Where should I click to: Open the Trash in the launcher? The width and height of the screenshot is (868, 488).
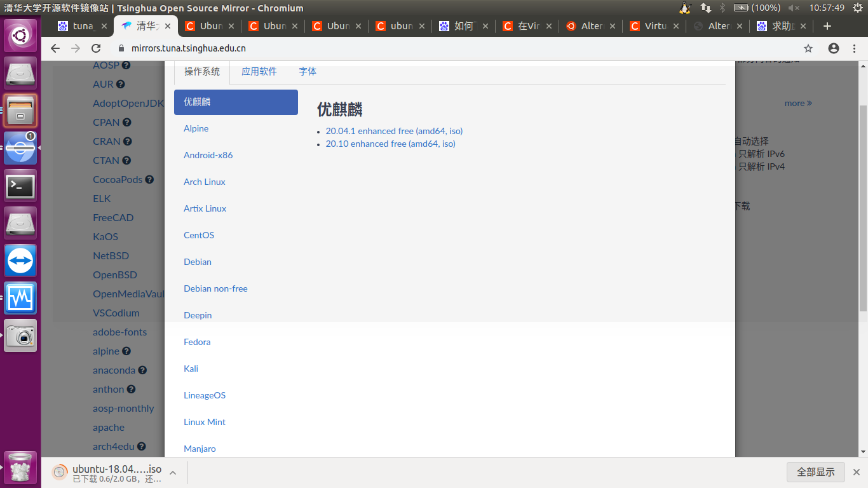(x=20, y=468)
